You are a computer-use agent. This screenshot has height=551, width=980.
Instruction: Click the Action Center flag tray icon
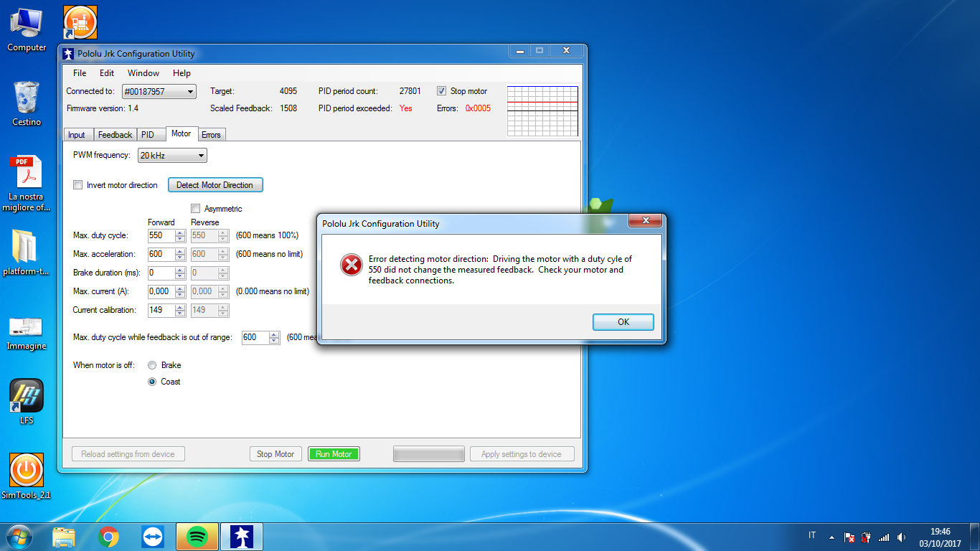(x=849, y=537)
